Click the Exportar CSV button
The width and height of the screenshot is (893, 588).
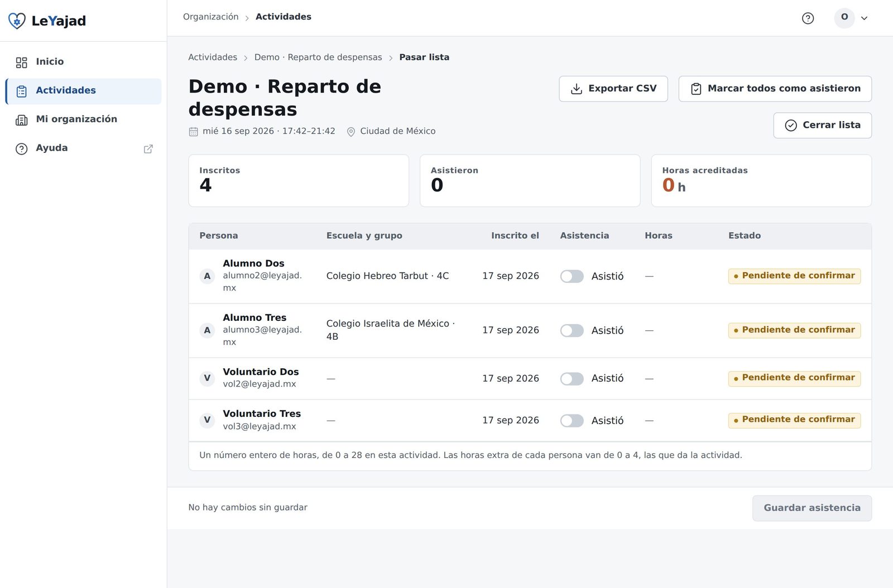coord(613,89)
